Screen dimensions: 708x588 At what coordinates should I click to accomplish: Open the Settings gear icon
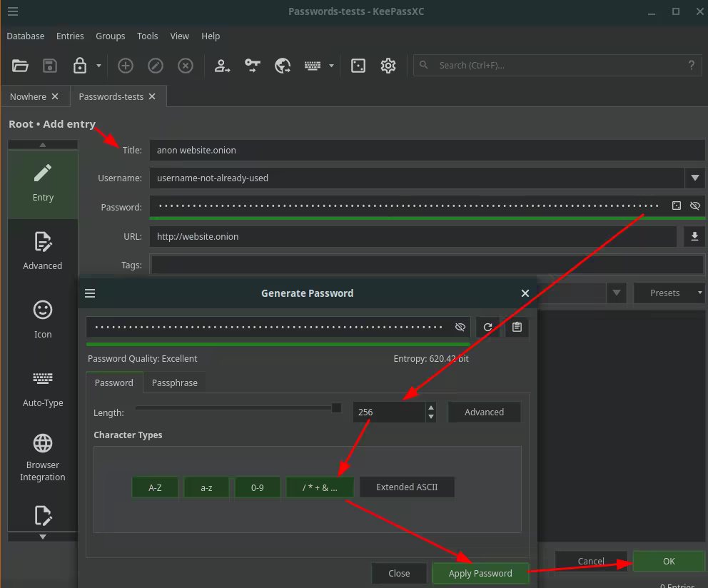point(388,66)
